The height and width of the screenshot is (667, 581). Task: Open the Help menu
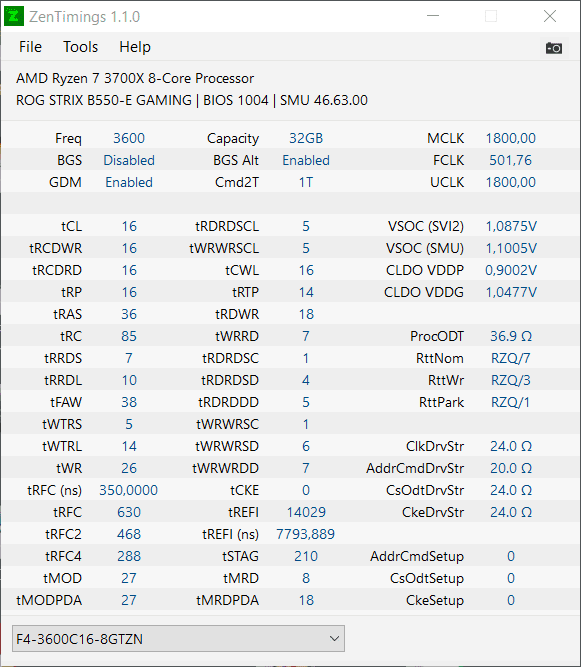135,47
